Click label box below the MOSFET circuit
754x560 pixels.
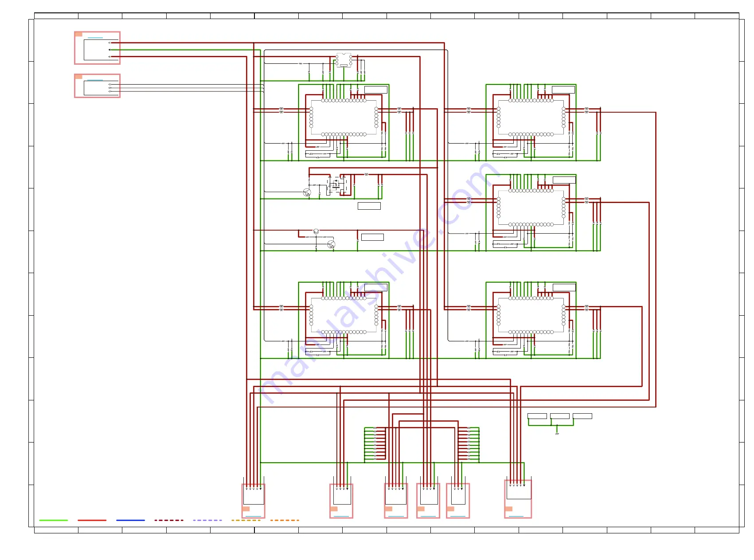coord(369,206)
